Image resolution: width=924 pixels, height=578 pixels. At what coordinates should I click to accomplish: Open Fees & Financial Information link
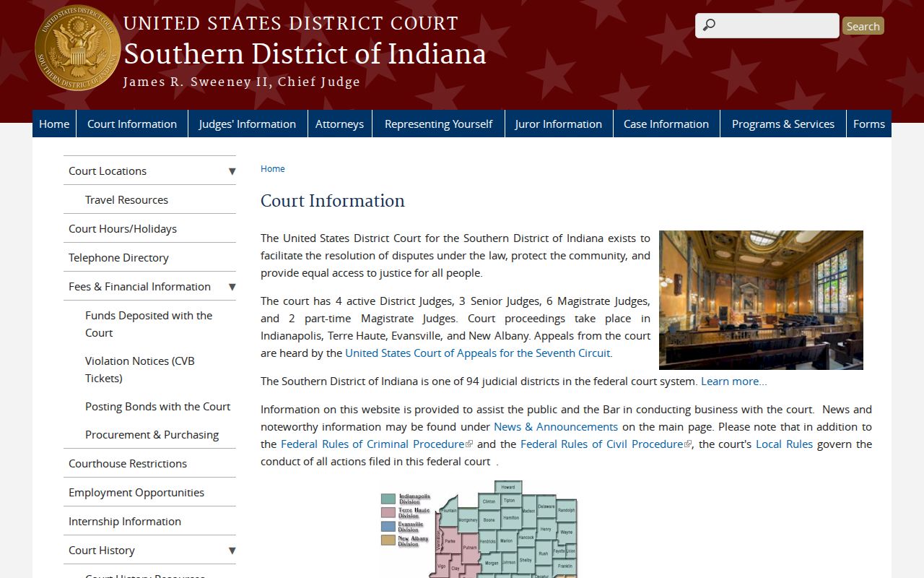139,286
